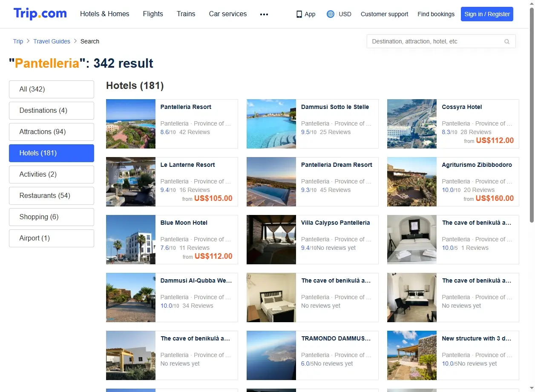Click Dammusi Sotto le Stelle title
Screen dimensions: 535x392
click(x=335, y=107)
